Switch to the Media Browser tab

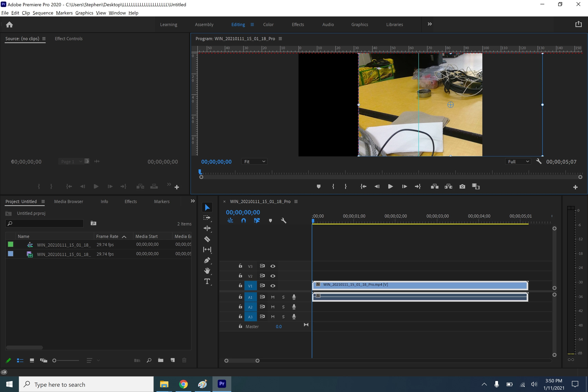tap(68, 201)
